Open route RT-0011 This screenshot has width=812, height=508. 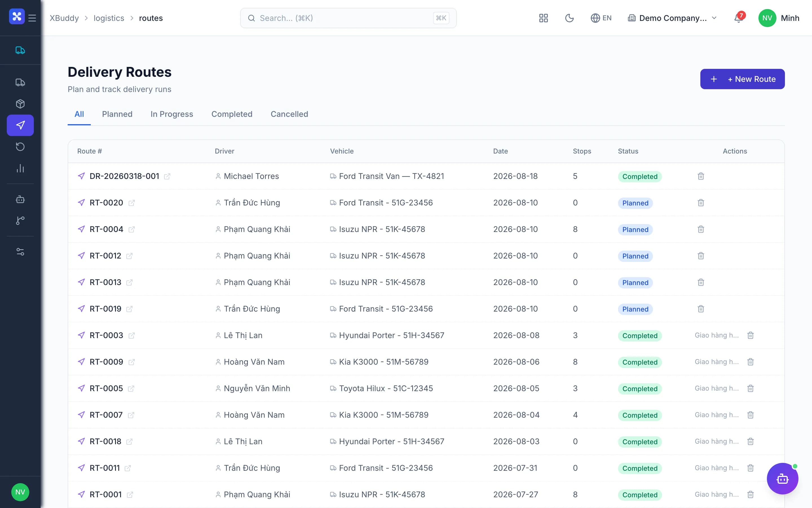coord(105,468)
